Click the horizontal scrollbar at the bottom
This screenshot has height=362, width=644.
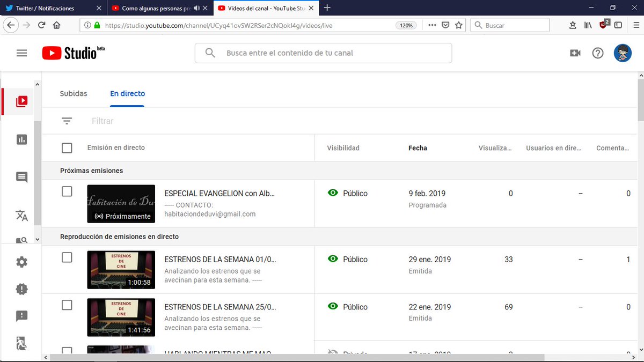coord(298,357)
